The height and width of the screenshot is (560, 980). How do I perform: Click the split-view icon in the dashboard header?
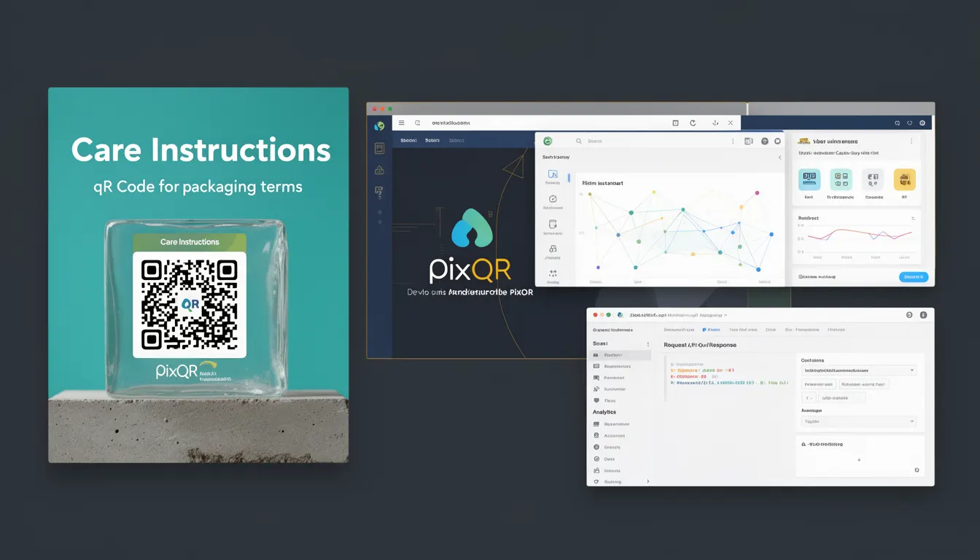(x=748, y=141)
